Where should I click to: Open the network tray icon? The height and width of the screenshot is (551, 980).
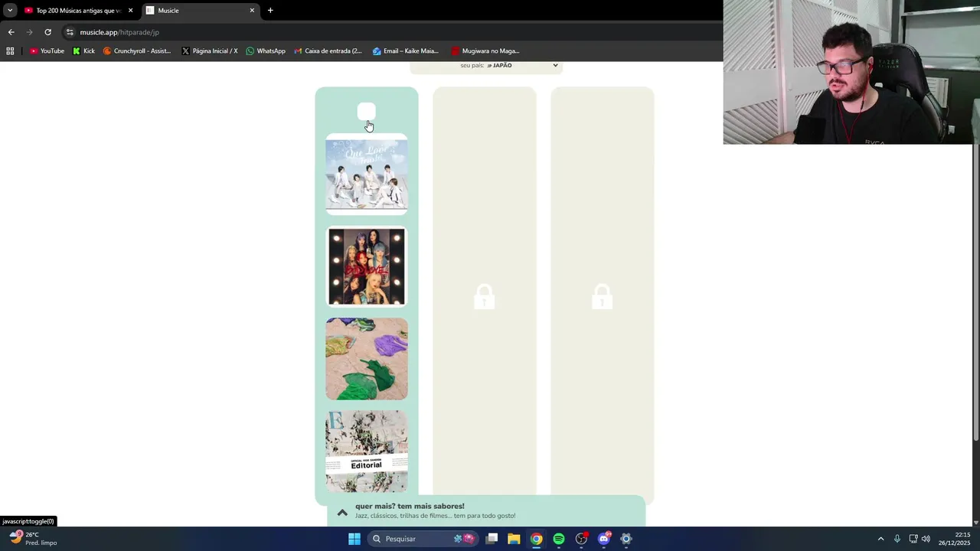coord(913,539)
